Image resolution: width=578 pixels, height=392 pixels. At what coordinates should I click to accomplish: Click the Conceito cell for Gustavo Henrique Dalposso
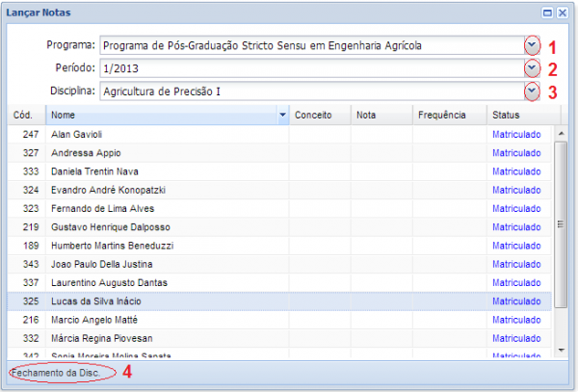pos(319,227)
